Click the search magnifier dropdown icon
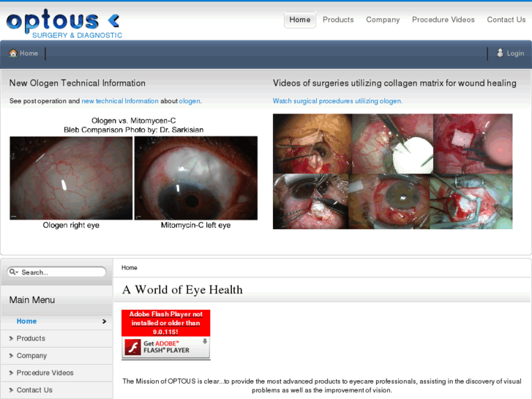The height and width of the screenshot is (399, 532). [x=14, y=272]
